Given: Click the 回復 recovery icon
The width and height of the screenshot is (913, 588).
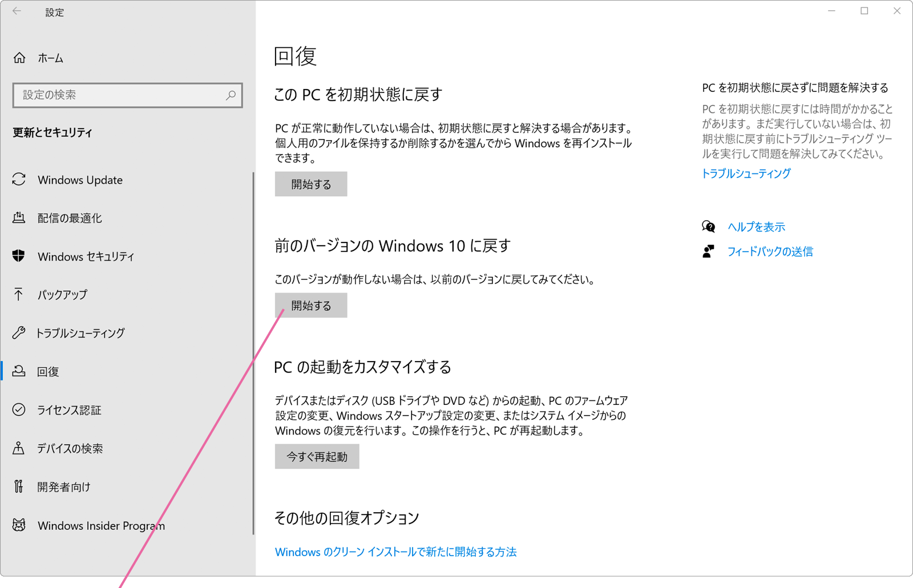Looking at the screenshot, I should 19,371.
